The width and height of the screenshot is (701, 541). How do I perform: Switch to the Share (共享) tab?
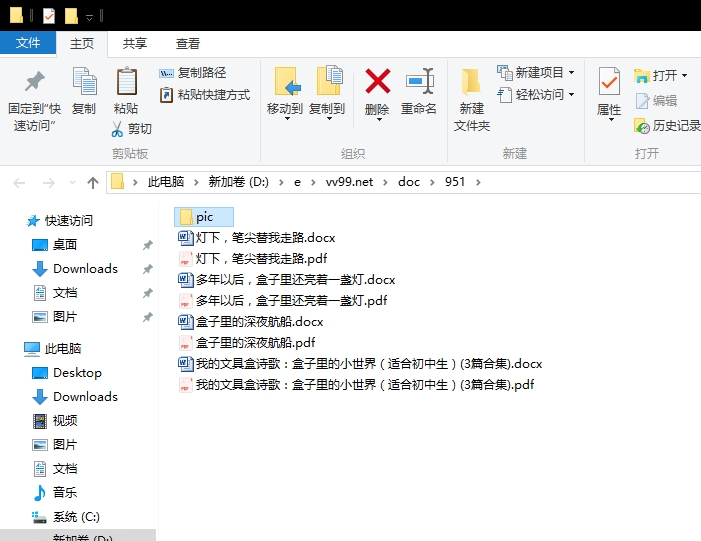click(135, 44)
